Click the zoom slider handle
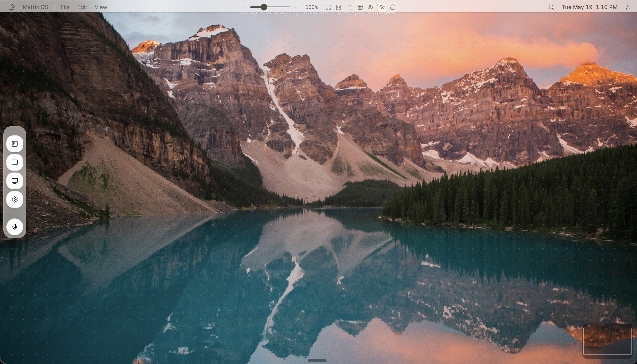This screenshot has width=637, height=364. 263,7
